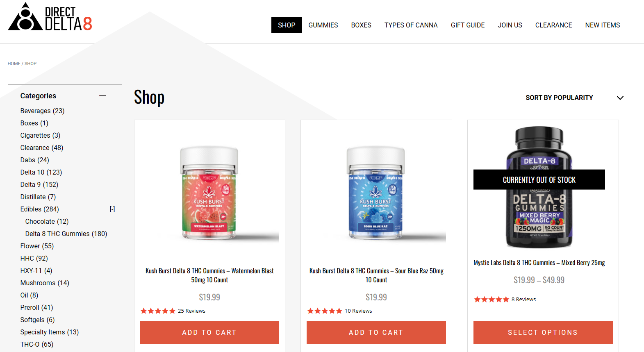Viewport: 644px width, 352px height.
Task: Add Sour Blue Raz gummies to cart
Action: point(376,332)
